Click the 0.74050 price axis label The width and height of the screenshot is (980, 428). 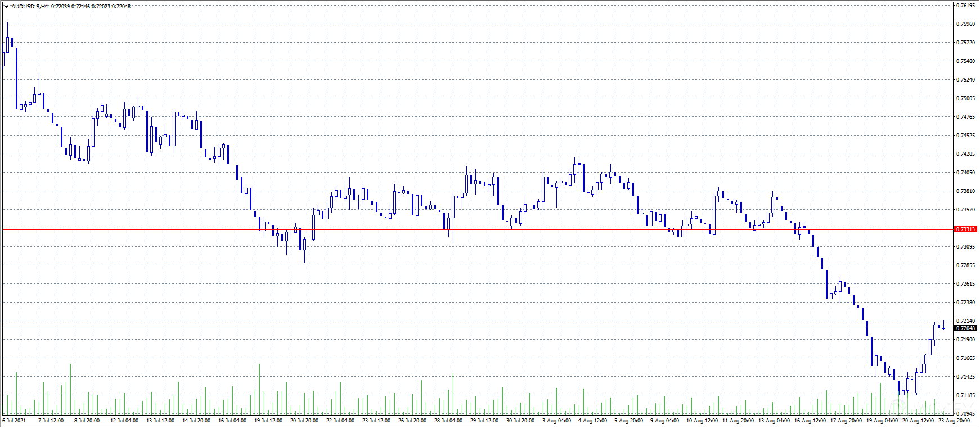(966, 173)
